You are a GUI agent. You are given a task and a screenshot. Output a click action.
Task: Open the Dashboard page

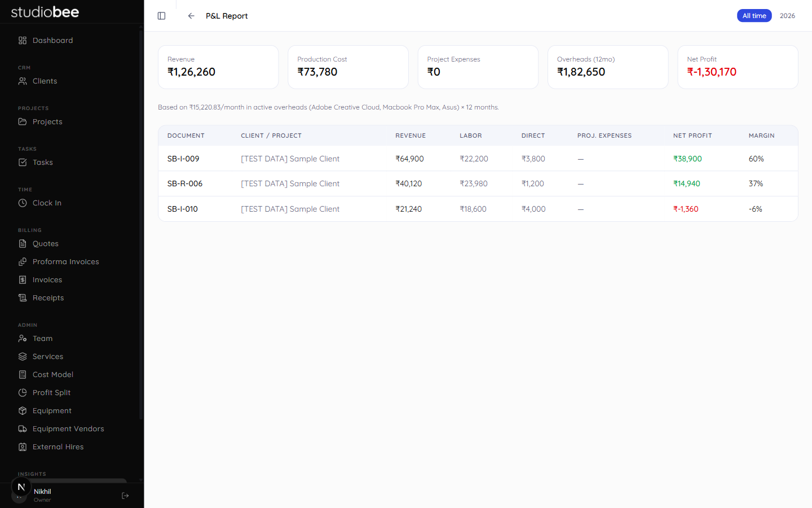[53, 41]
